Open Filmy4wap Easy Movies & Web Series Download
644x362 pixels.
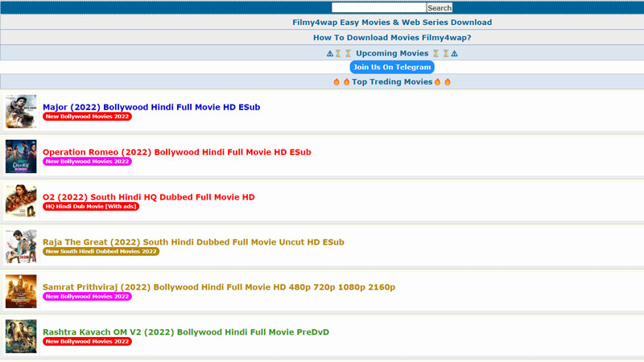[x=392, y=23]
